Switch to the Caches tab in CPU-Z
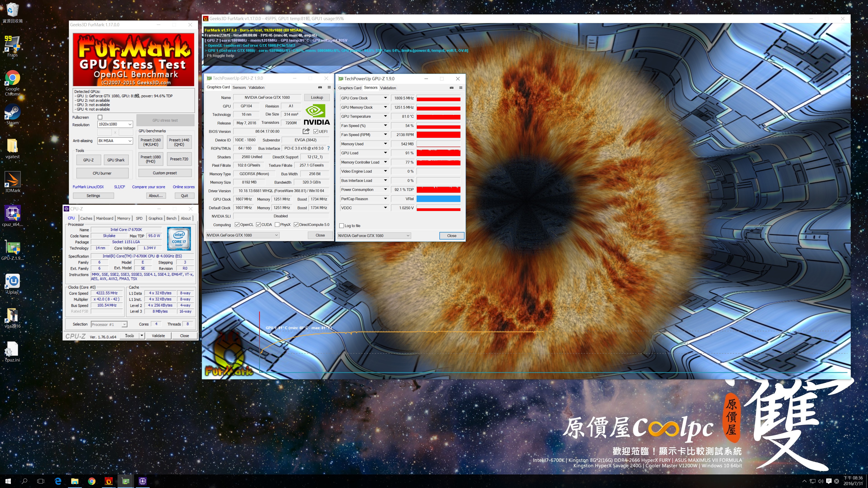Screen dimensions: 868x488 tap(86, 218)
